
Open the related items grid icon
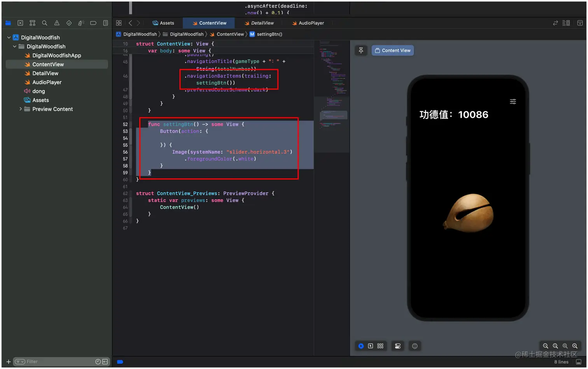click(x=119, y=23)
